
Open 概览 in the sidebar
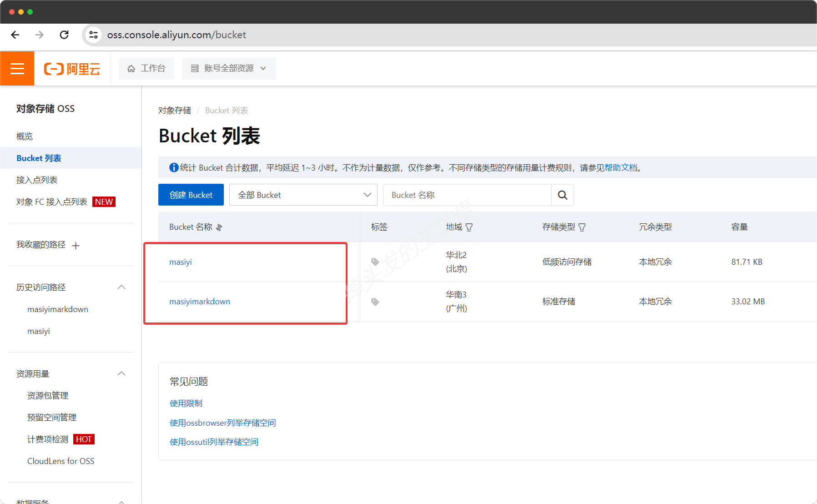(25, 136)
